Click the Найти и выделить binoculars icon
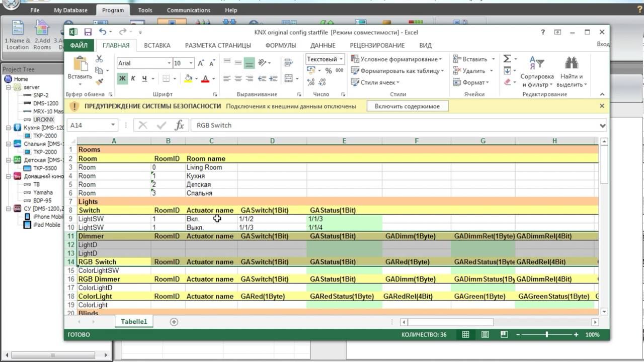Image resolution: width=644 pixels, height=362 pixels. (572, 63)
